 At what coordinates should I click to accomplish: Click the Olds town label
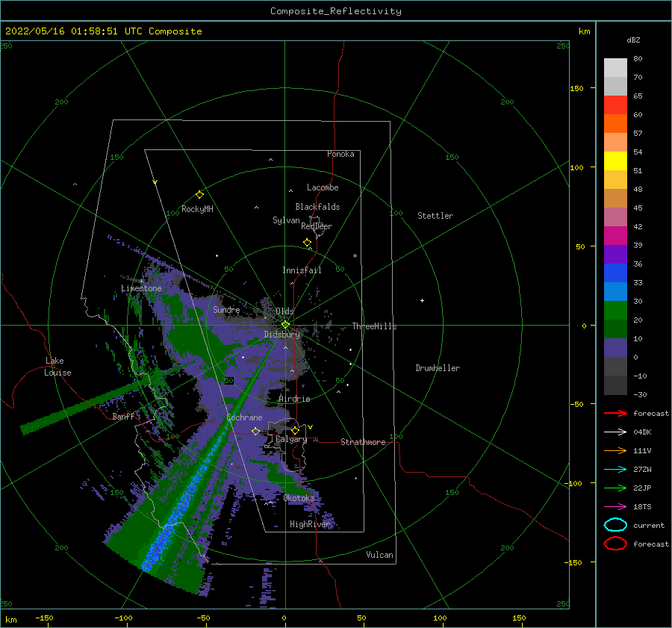click(x=284, y=311)
